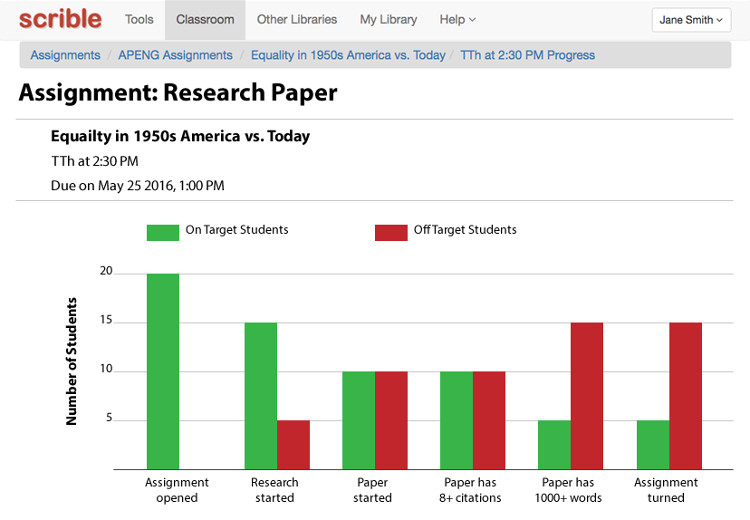Click the Assignment opened axis label
The width and height of the screenshot is (750, 520).
177,490
